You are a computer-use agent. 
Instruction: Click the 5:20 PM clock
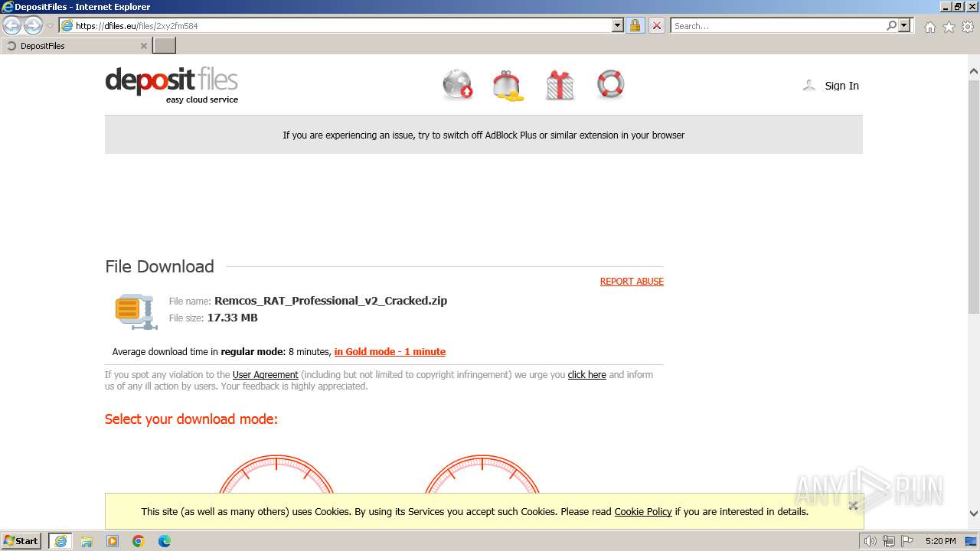coord(940,541)
